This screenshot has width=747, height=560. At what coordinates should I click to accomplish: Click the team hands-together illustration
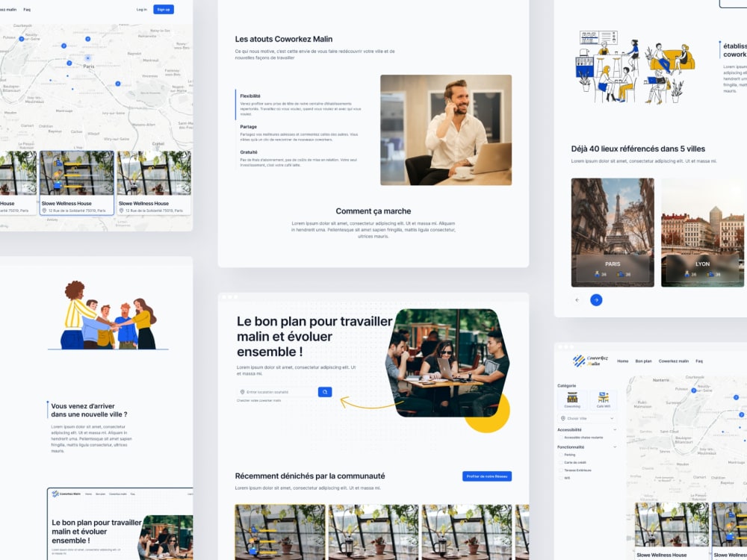tap(108, 315)
